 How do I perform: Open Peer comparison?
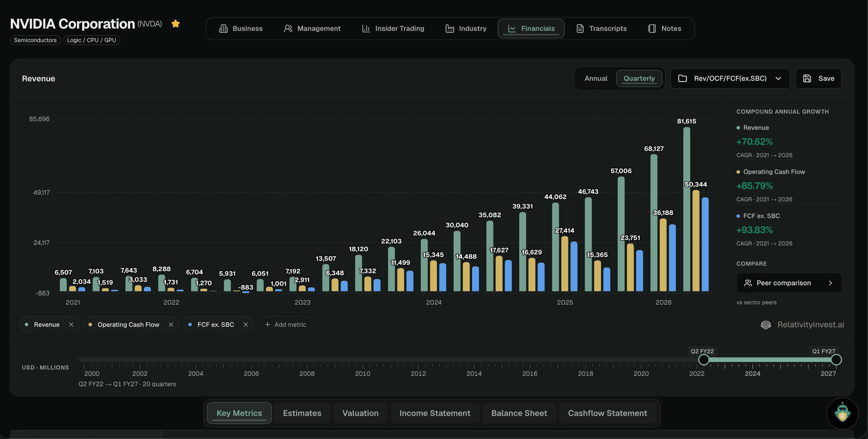[789, 283]
